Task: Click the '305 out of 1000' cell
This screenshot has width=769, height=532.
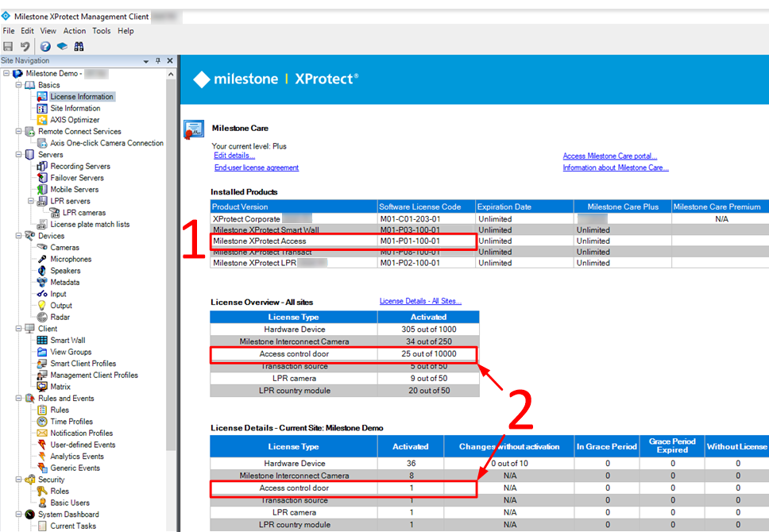Action: tap(429, 330)
